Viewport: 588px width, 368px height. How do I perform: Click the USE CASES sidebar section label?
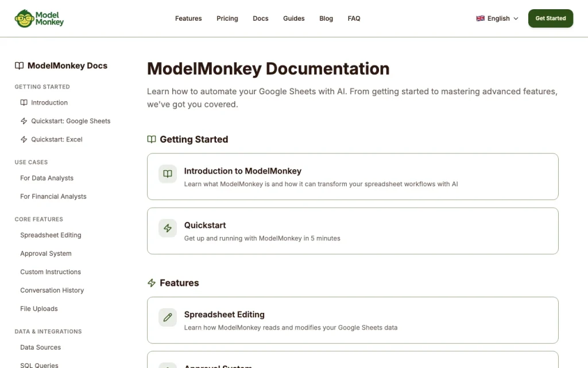[x=31, y=162]
